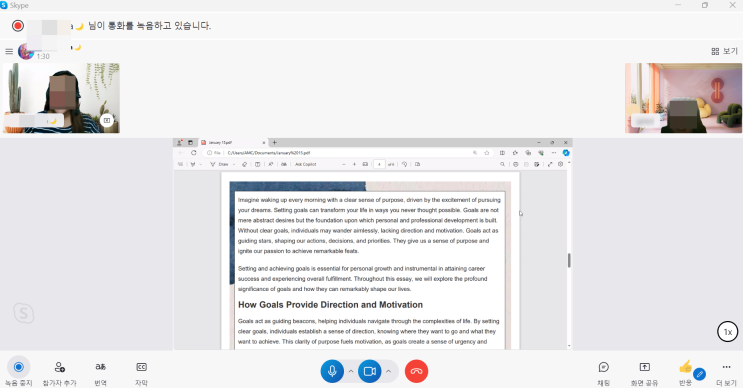This screenshot has height=388, width=743.
Task: Expand the camera options chevron
Action: (x=388, y=371)
